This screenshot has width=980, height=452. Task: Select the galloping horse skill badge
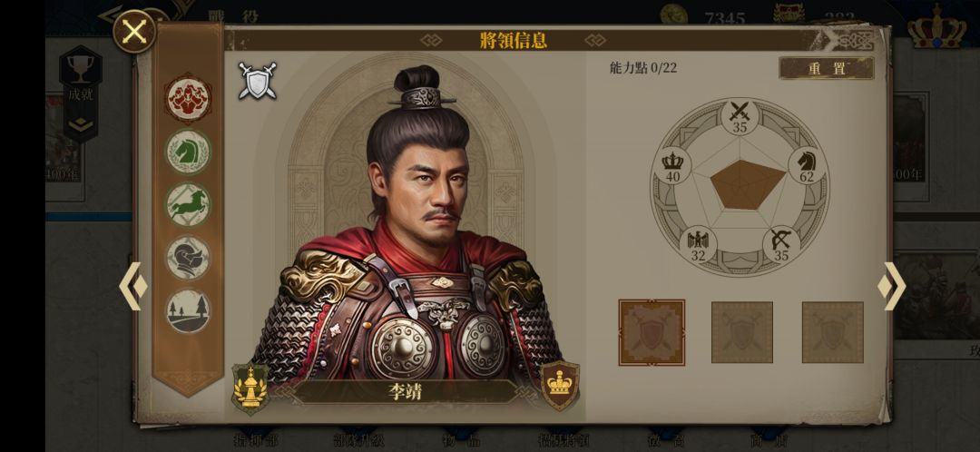188,204
